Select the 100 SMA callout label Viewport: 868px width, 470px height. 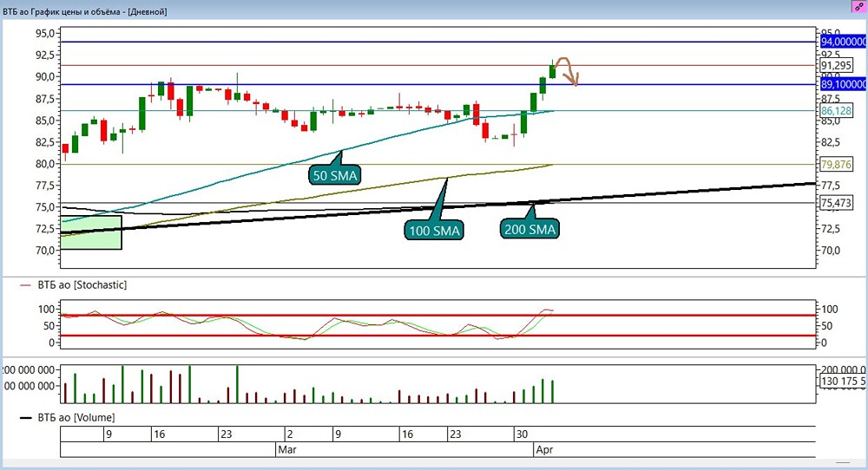(x=434, y=231)
